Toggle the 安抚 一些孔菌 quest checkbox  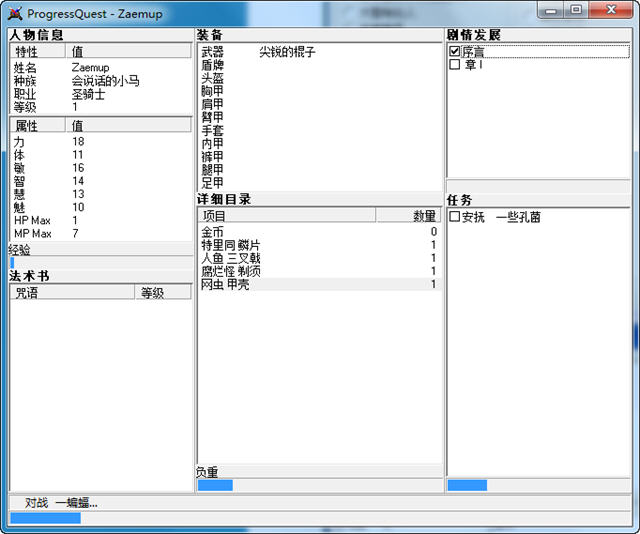tap(455, 216)
